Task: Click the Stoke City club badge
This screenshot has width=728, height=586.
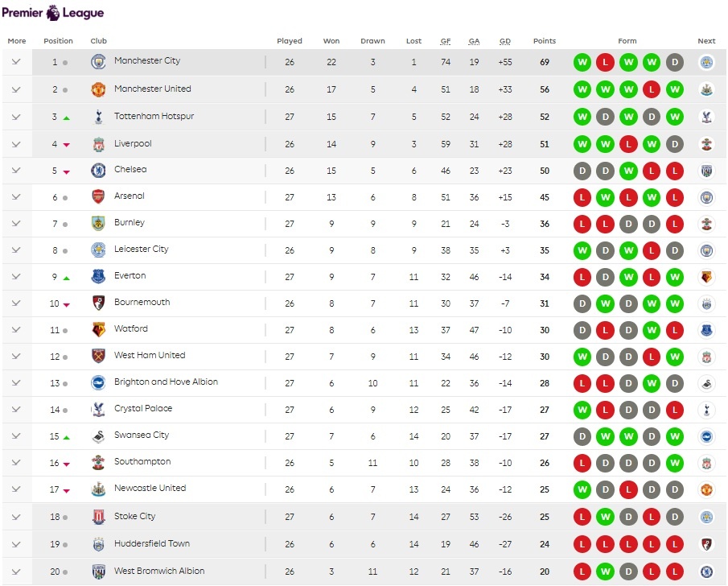Action: click(x=98, y=517)
